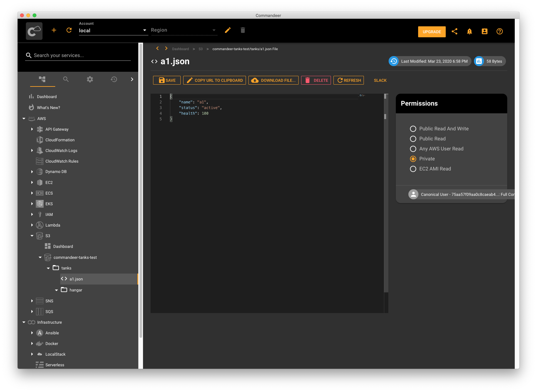The width and height of the screenshot is (537, 392).
Task: Switch to the history sidebar tab
Action: (114, 79)
